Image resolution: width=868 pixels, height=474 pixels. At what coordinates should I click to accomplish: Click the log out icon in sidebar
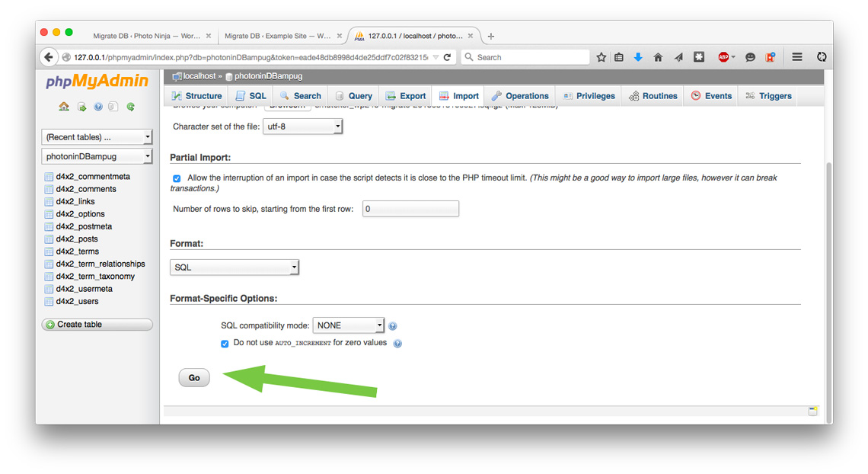tap(81, 107)
